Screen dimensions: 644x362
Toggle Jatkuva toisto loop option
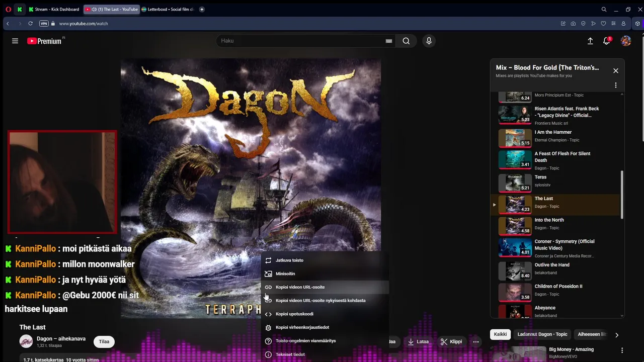tap(325, 260)
